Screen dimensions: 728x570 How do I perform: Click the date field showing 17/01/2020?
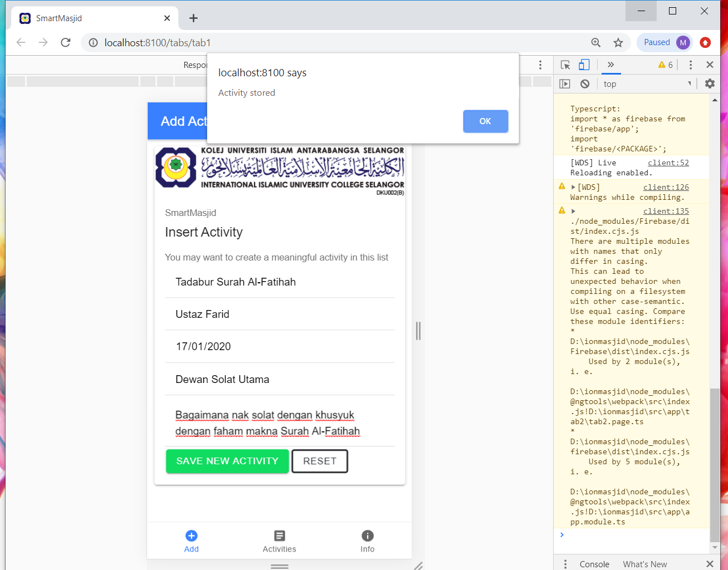click(x=280, y=346)
